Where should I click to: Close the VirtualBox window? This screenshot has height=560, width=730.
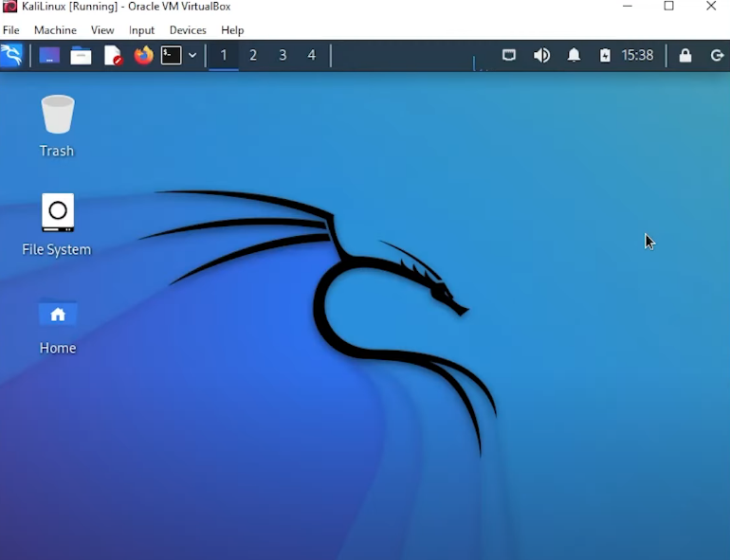tap(711, 6)
